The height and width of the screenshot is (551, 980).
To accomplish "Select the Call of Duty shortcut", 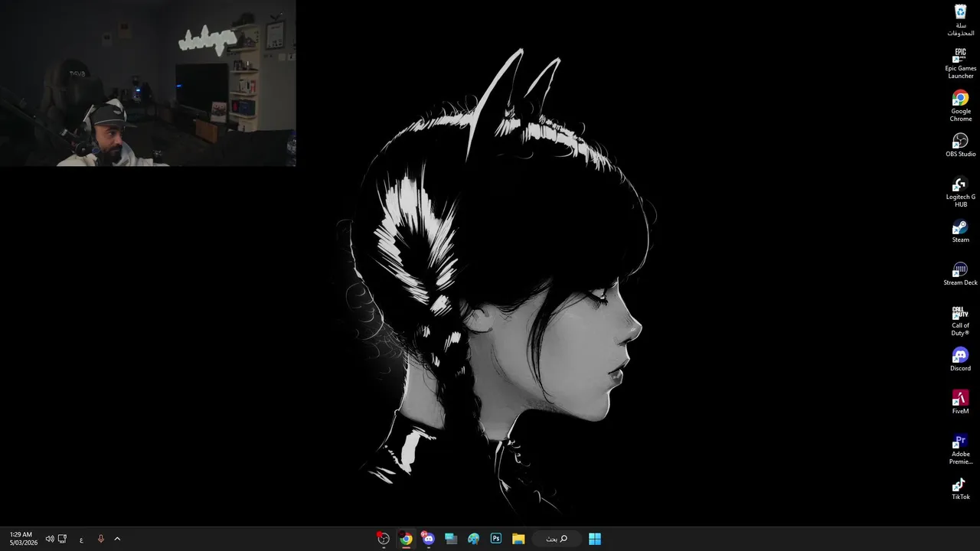I will coord(960,321).
